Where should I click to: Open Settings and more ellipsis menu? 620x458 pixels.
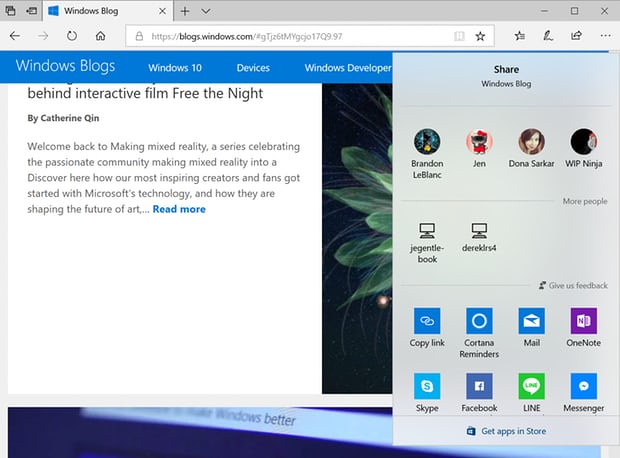click(605, 36)
